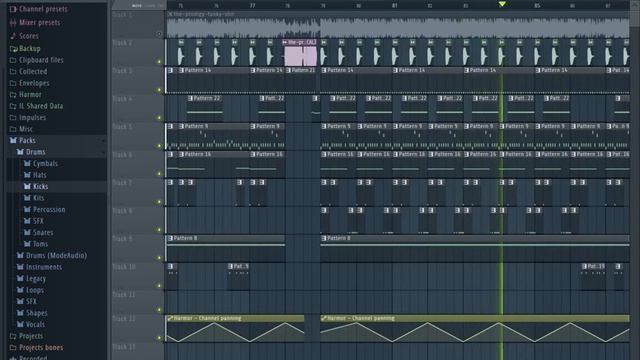Open clip menu of the Pattern 21 clip
This screenshot has height=360, width=640.
tap(289, 70)
